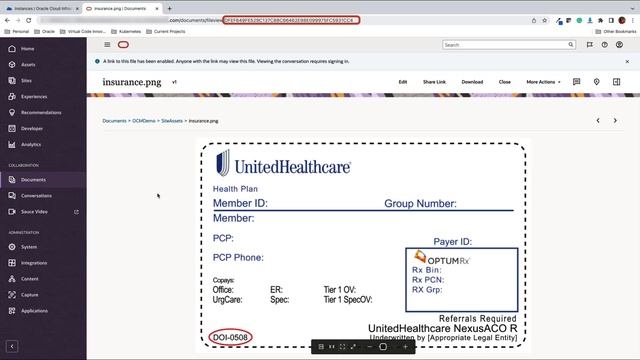The height and width of the screenshot is (360, 640).
Task: Click external link icon beside Sauce Video
Action: tap(76, 212)
